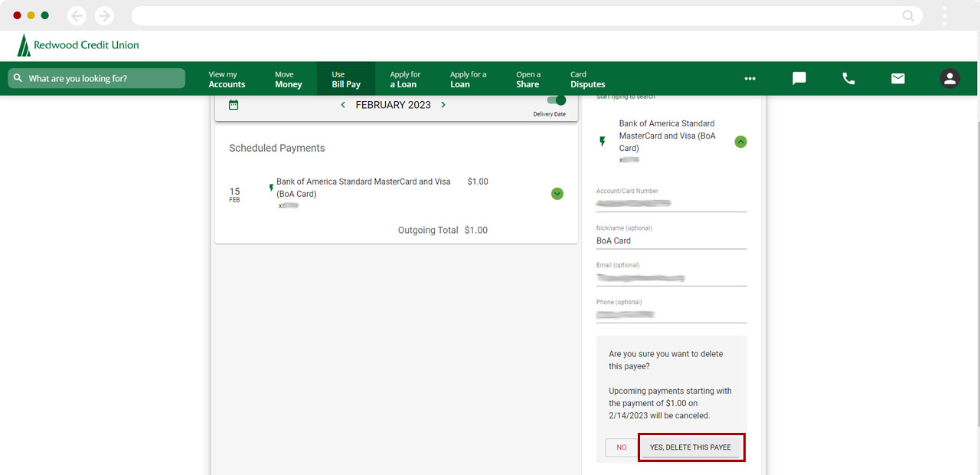Click the magnifier icon in the site search
Viewport: 980px width, 475px height.
18,78
